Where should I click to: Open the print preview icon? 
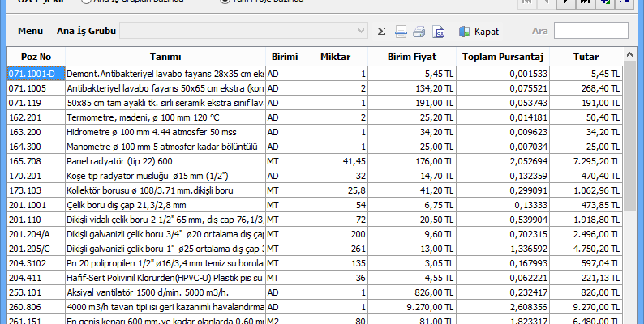click(439, 32)
